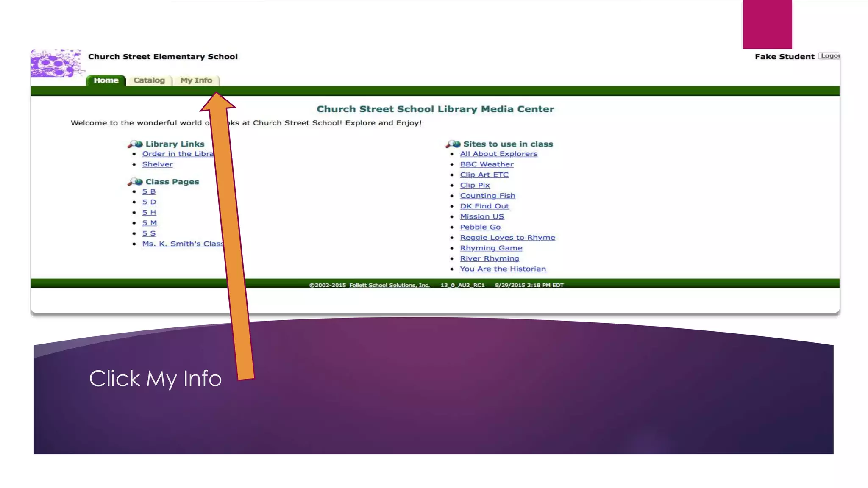This screenshot has height=488, width=868.
Task: Click Church Street School Library Media Center heading
Action: [x=435, y=109]
